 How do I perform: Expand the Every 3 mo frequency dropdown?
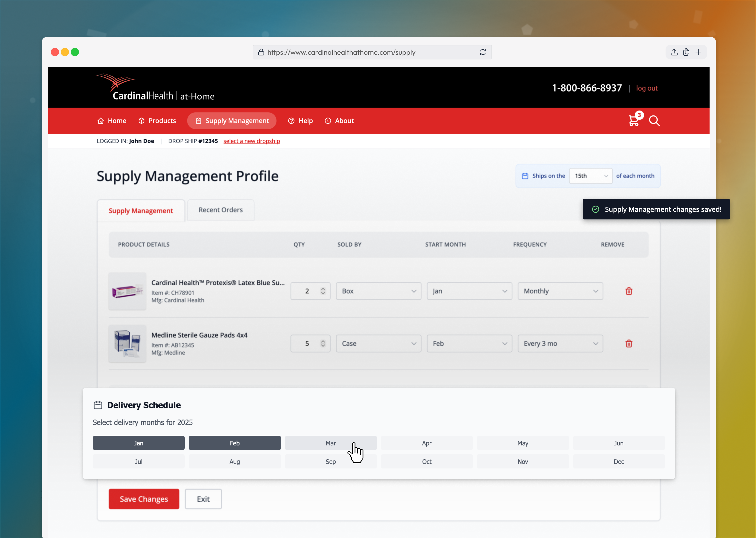click(560, 343)
